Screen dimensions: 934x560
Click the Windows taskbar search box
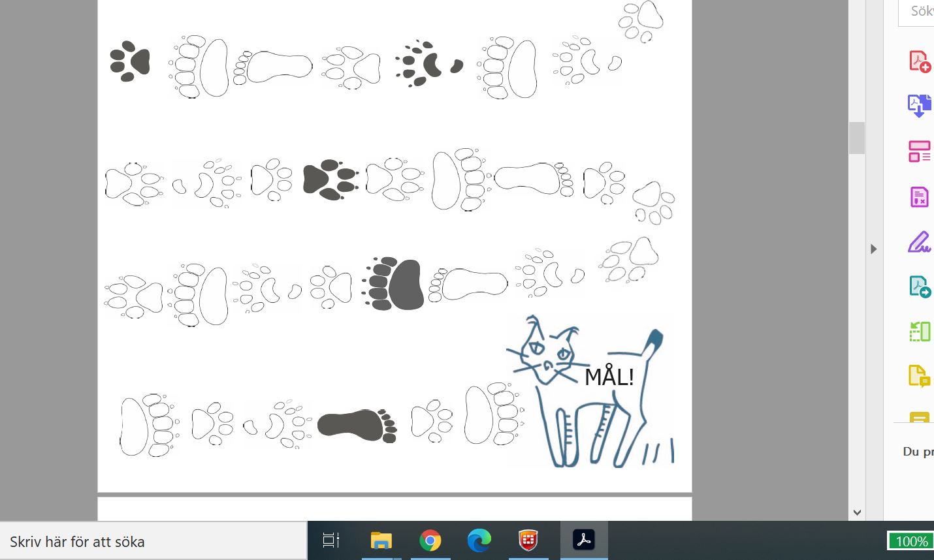tap(153, 541)
